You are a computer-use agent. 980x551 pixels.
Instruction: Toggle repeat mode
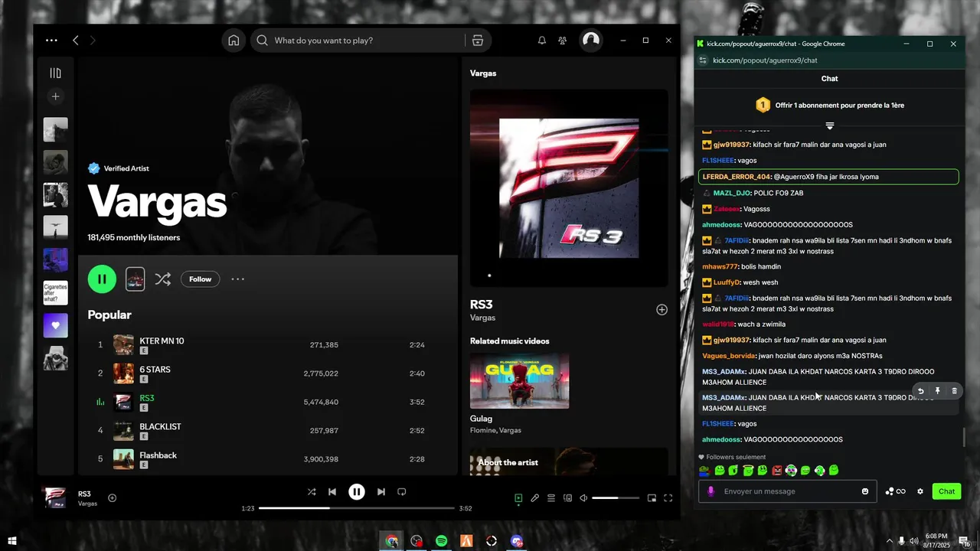402,492
